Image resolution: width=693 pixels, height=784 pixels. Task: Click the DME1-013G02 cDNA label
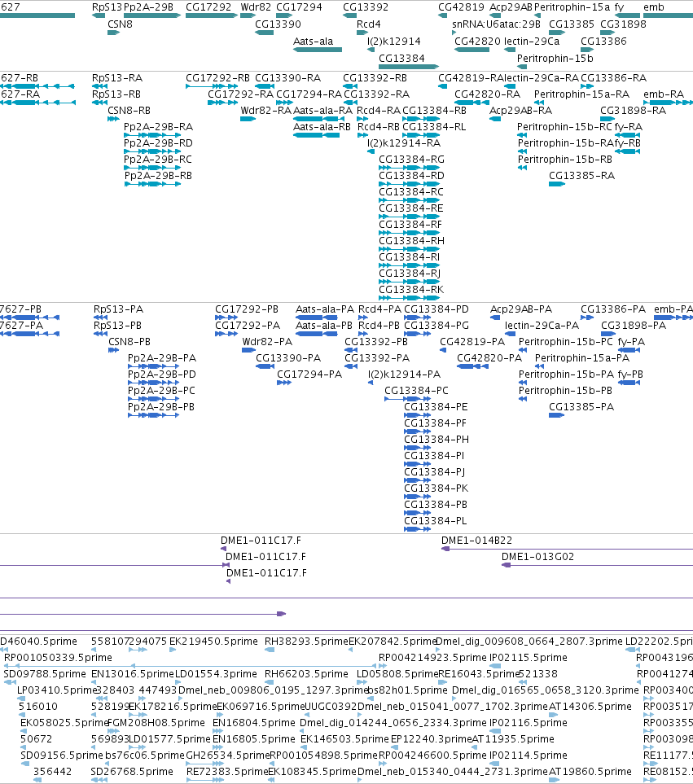pos(537,557)
